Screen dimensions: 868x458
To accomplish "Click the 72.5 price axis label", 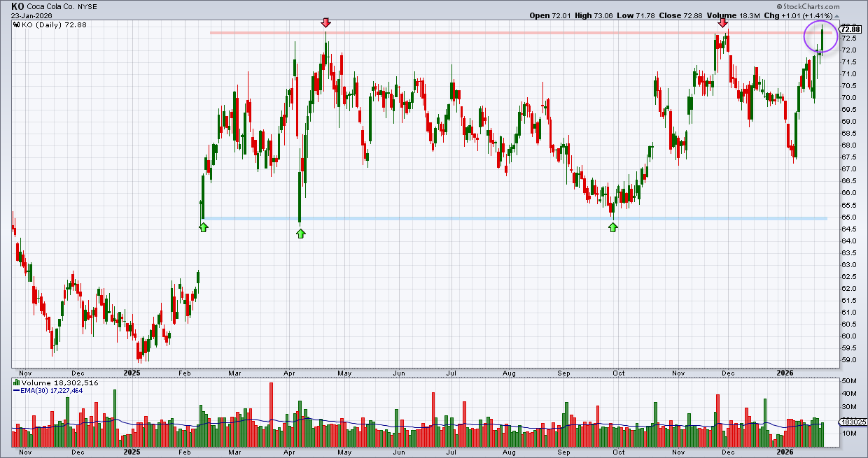I will click(x=848, y=38).
